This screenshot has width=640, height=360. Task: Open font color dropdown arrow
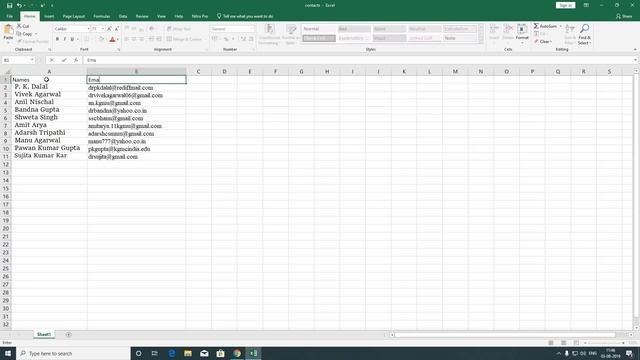[118, 39]
